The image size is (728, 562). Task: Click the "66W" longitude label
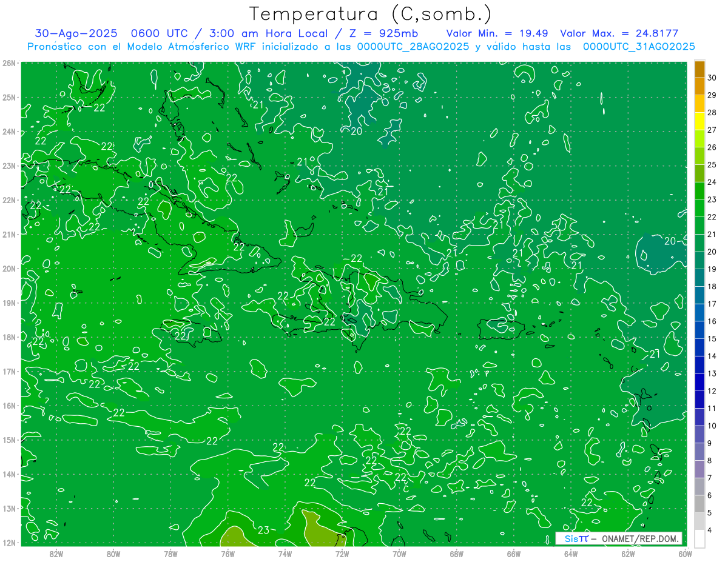[x=513, y=554]
